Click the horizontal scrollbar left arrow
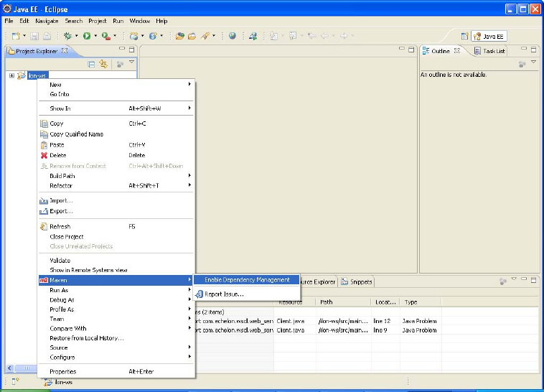The height and width of the screenshot is (392, 544). (9, 368)
